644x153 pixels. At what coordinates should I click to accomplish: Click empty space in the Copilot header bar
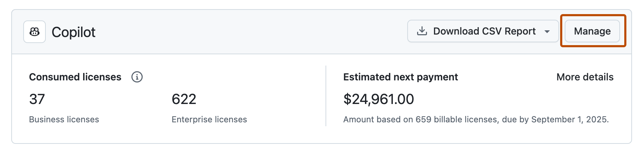pyautogui.click(x=247, y=32)
